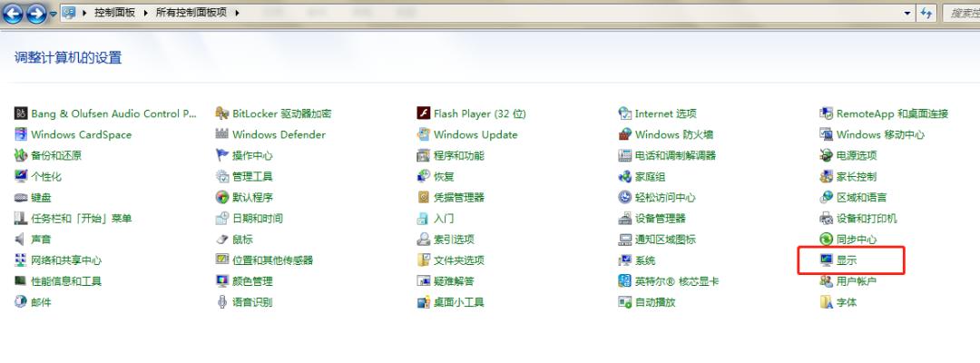Click the Windows 移动中心 link

[x=880, y=134]
